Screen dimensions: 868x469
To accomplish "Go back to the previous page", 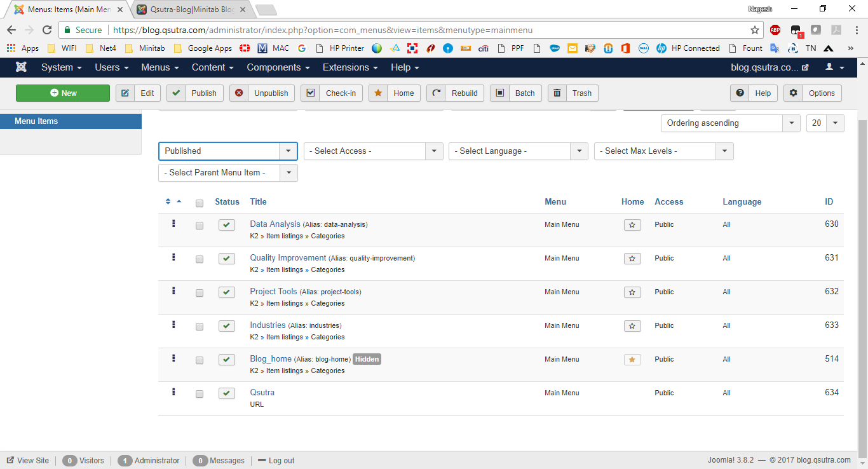I will (x=11, y=30).
